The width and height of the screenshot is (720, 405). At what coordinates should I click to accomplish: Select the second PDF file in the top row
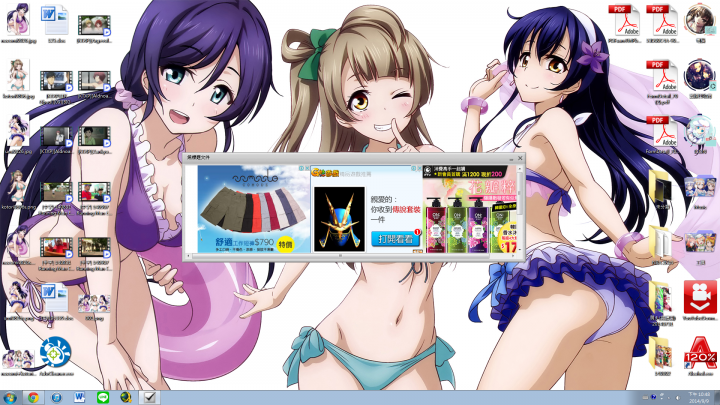[662, 24]
